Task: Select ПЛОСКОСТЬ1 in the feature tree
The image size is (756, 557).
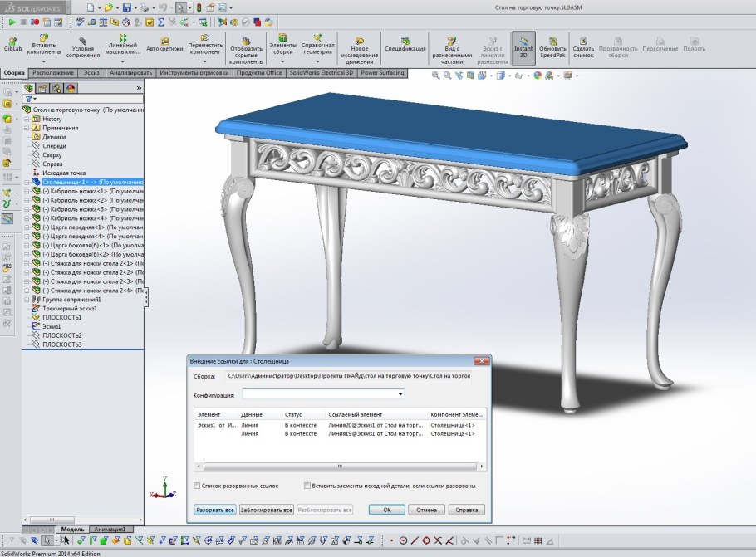Action: pyautogui.click(x=61, y=317)
